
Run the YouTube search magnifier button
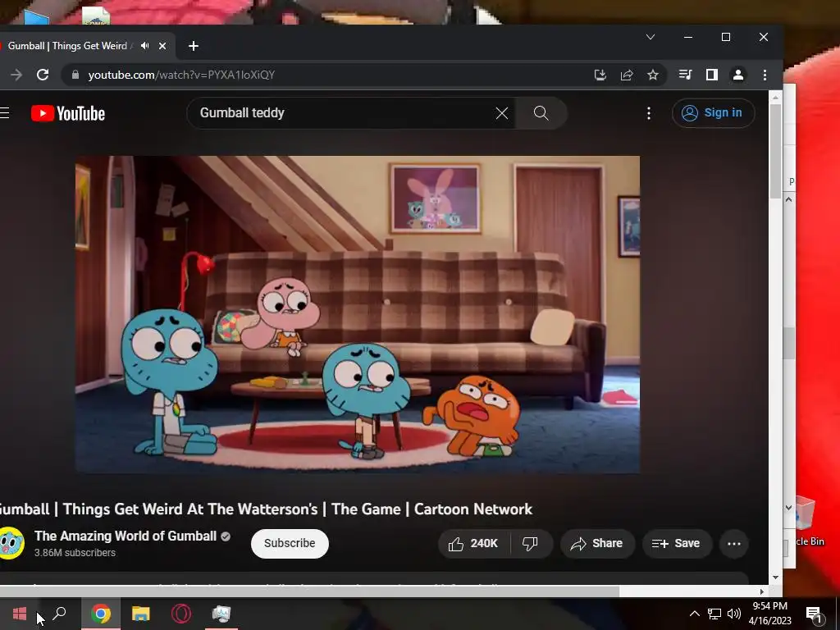click(541, 113)
